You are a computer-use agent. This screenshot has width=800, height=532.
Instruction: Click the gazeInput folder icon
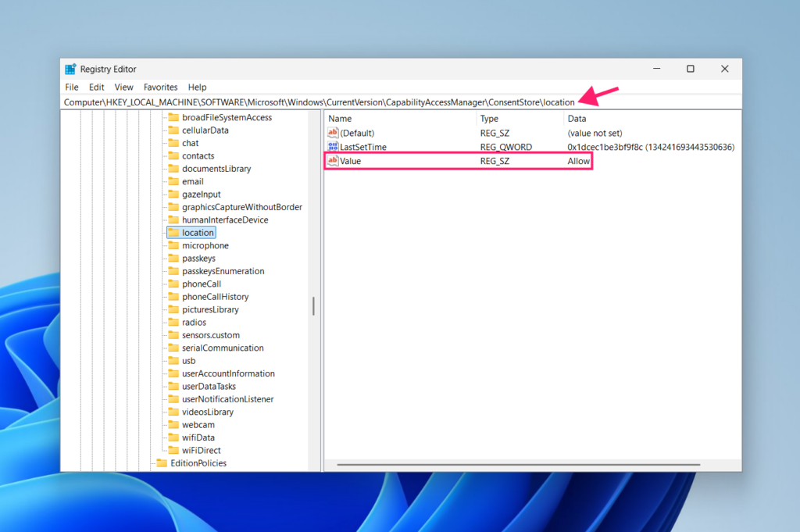(173, 194)
